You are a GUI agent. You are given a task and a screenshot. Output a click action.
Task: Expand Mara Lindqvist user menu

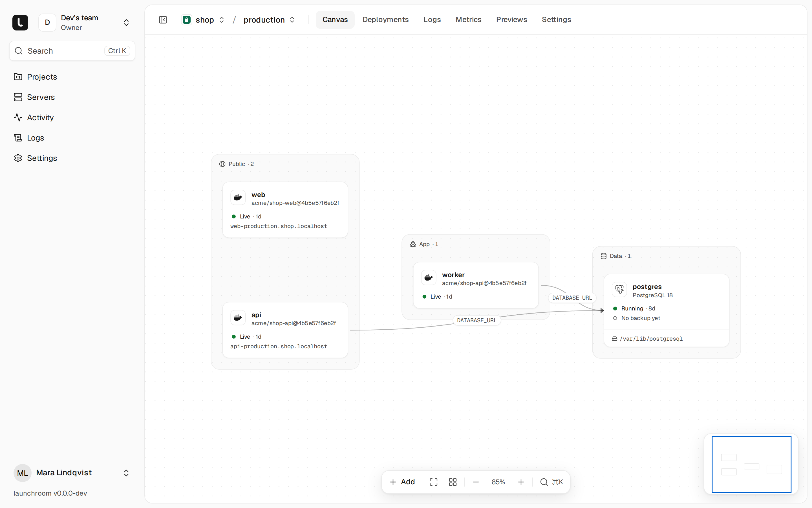click(x=72, y=473)
